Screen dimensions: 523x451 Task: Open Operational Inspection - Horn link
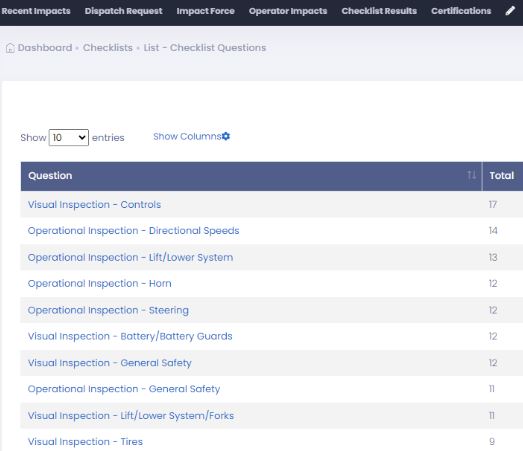tap(100, 284)
